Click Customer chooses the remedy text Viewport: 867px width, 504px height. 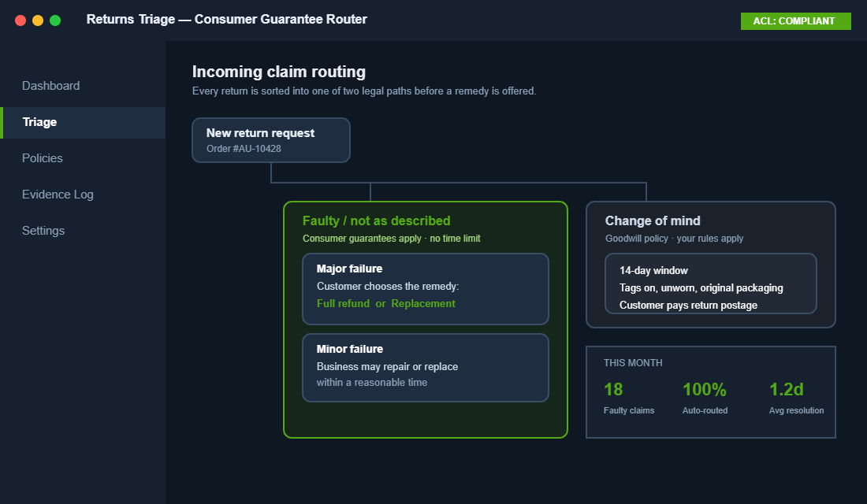tap(388, 287)
